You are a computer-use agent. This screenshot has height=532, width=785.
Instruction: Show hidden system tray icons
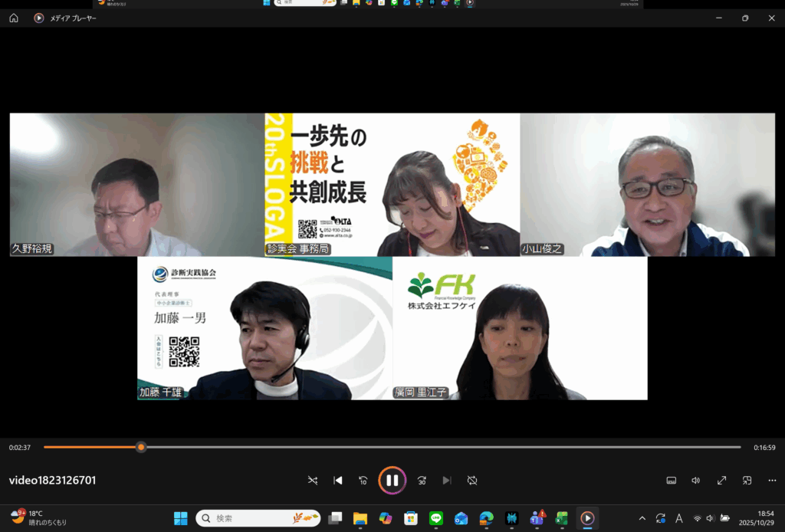[642, 519]
